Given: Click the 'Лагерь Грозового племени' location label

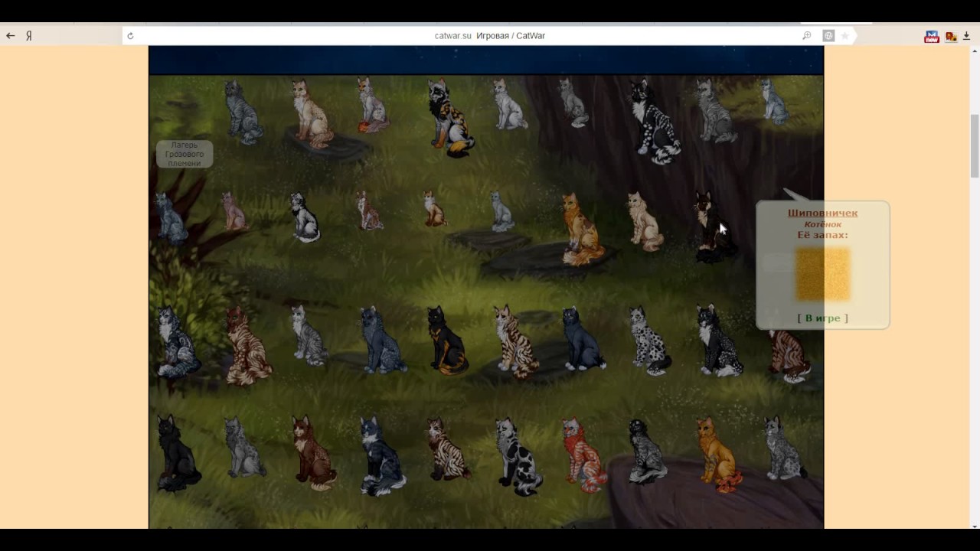Looking at the screenshot, I should coord(185,154).
